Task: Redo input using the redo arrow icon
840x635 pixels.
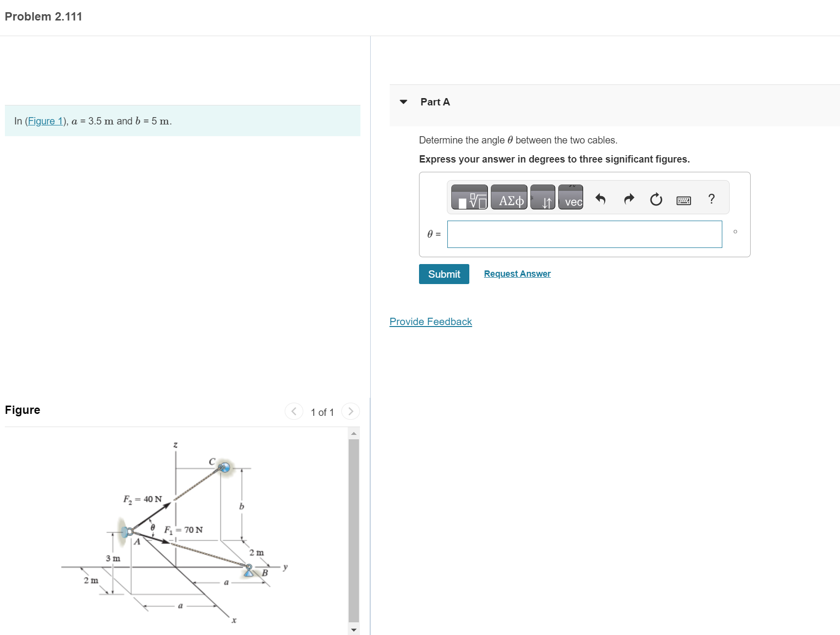Action: coord(629,199)
